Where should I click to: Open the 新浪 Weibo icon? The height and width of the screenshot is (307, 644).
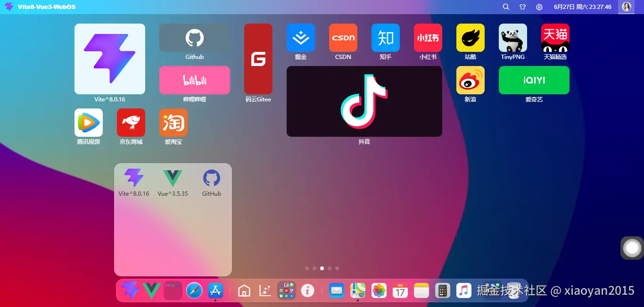tap(471, 80)
